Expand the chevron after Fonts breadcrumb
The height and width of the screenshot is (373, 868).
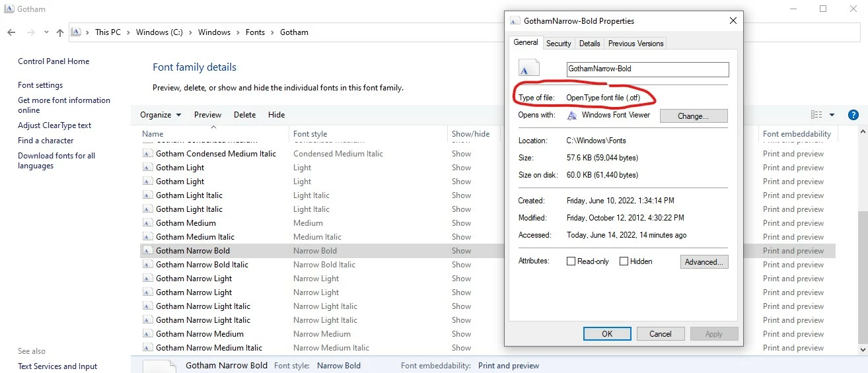(272, 32)
